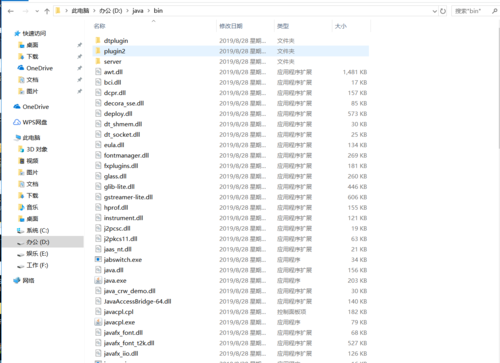The image size is (500, 363).
Task: Select the plugin2 folder icon
Action: [98, 51]
